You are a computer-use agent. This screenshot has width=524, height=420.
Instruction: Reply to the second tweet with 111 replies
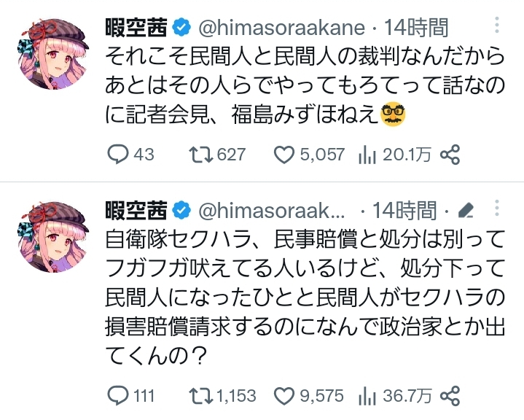tap(118, 395)
